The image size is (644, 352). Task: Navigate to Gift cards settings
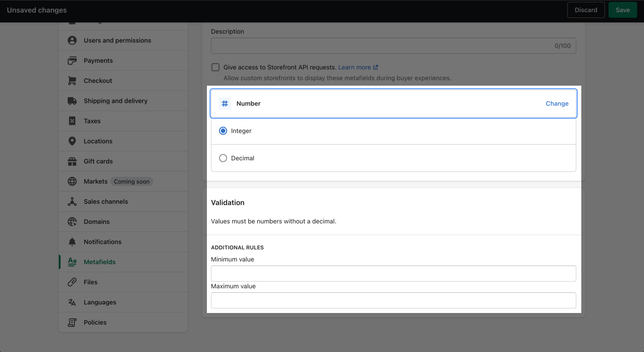coord(123,161)
